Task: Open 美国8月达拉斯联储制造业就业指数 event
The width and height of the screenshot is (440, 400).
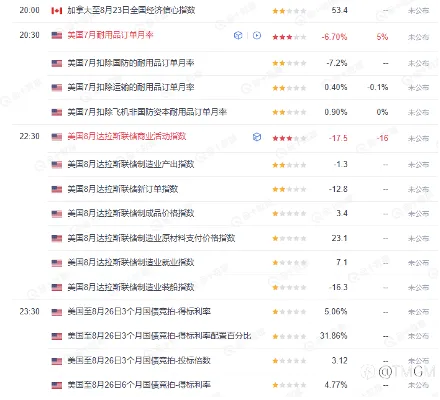Action: tap(131, 262)
